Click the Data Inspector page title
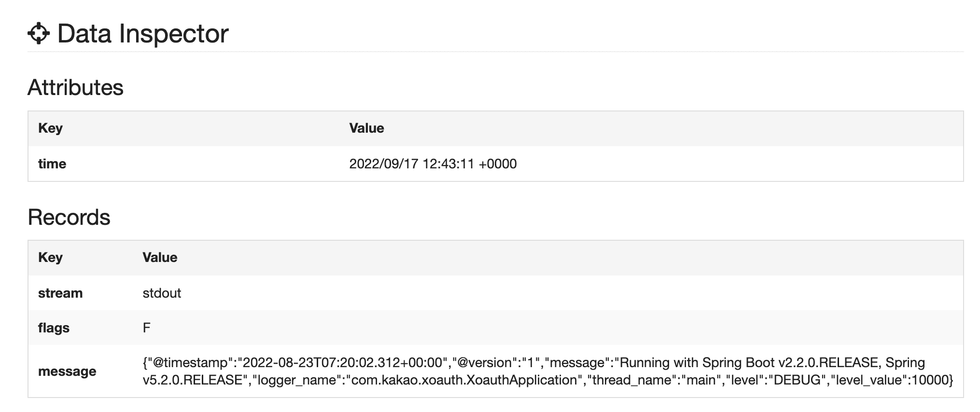The width and height of the screenshot is (980, 412). pos(142,34)
